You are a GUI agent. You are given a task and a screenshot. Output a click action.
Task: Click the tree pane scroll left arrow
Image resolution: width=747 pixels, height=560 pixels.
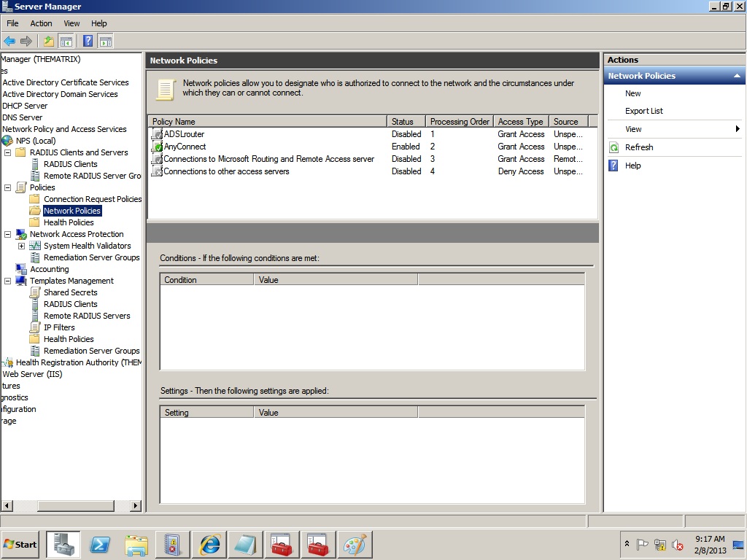click(7, 505)
